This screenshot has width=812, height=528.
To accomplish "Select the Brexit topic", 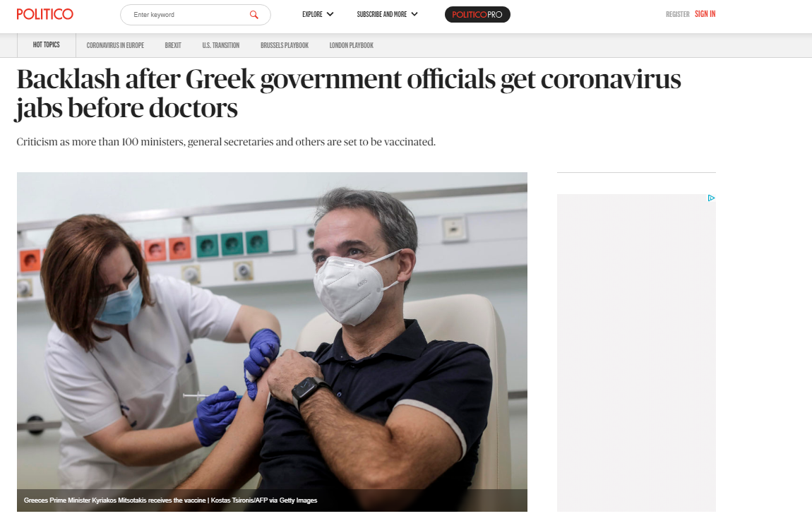I will [173, 46].
